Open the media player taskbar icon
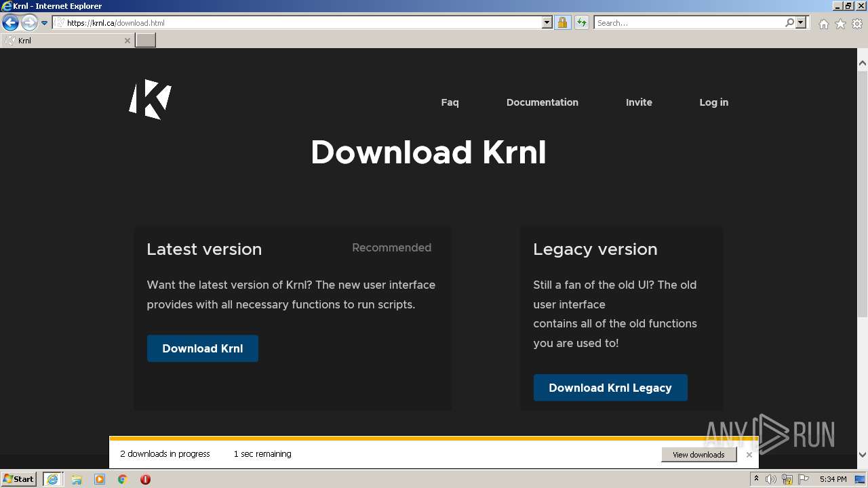Image resolution: width=868 pixels, height=488 pixels. (100, 479)
